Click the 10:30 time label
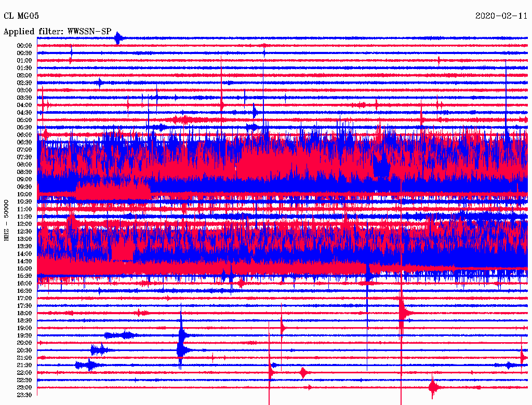The height and width of the screenshot is (405, 532). 24,202
